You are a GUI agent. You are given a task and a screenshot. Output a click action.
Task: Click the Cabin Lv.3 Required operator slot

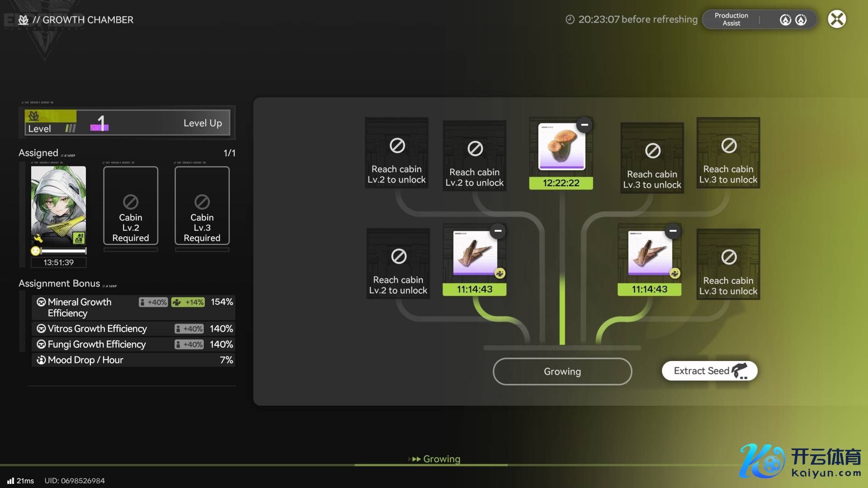pyautogui.click(x=202, y=206)
